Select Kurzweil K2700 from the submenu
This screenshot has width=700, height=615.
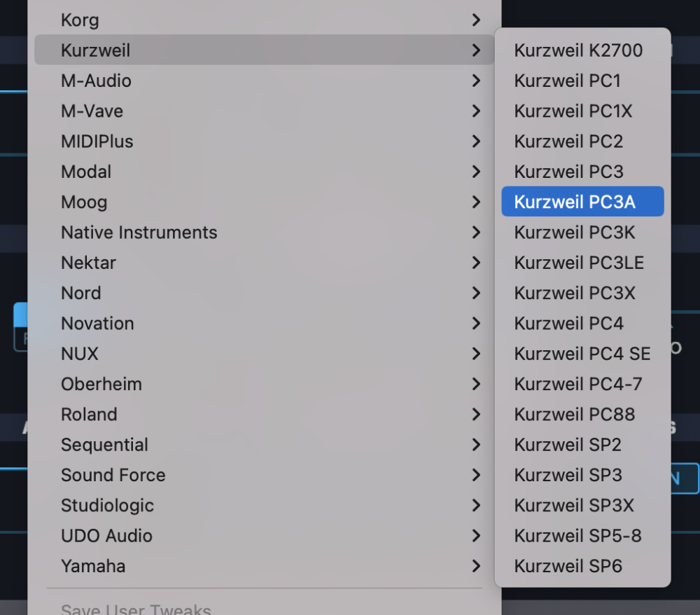point(578,50)
